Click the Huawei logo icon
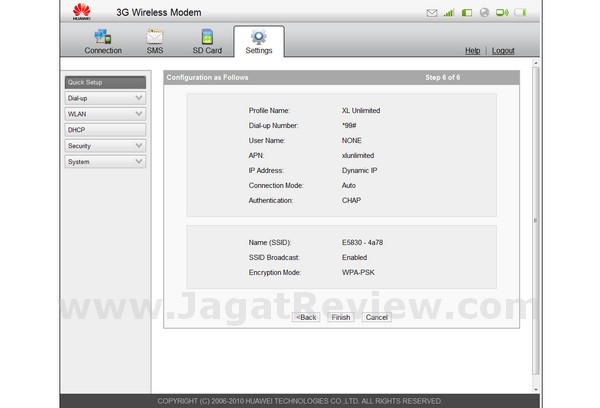 (82, 11)
